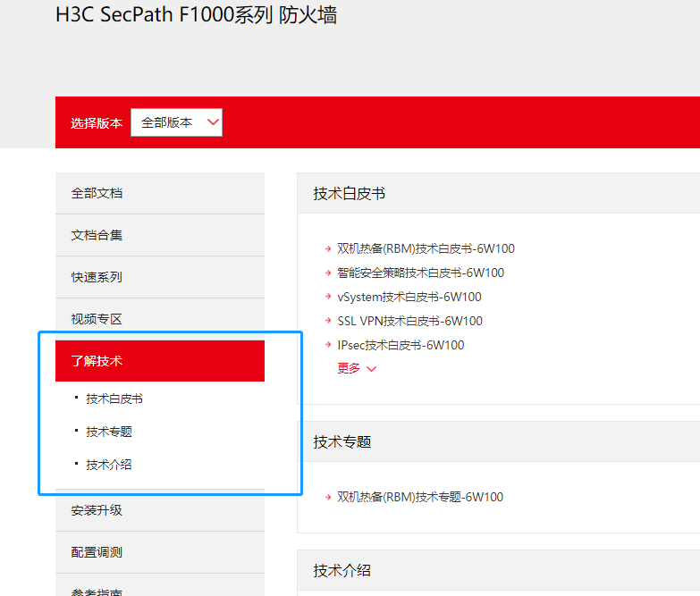Open 安装升级 sidebar item
700x596 pixels.
click(x=97, y=510)
